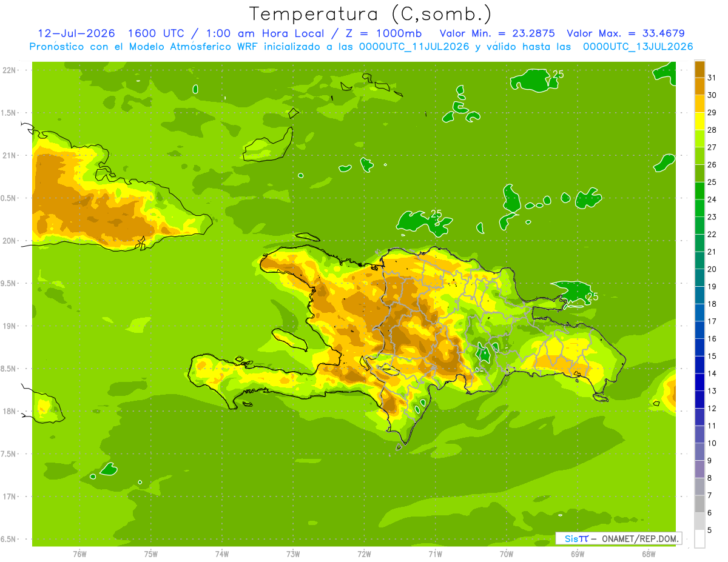The height and width of the screenshot is (562, 728).
Task: Select 'Modelo Atmosferico WRF' in subtitle
Action: click(x=194, y=47)
